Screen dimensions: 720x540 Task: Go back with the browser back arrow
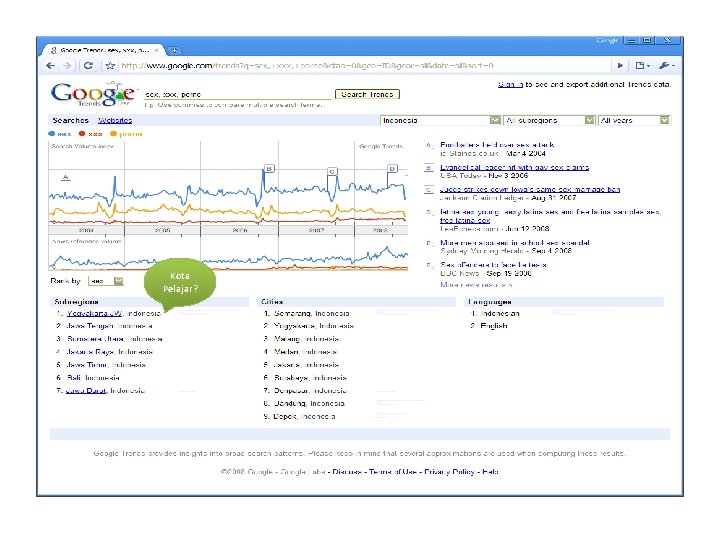point(51,66)
